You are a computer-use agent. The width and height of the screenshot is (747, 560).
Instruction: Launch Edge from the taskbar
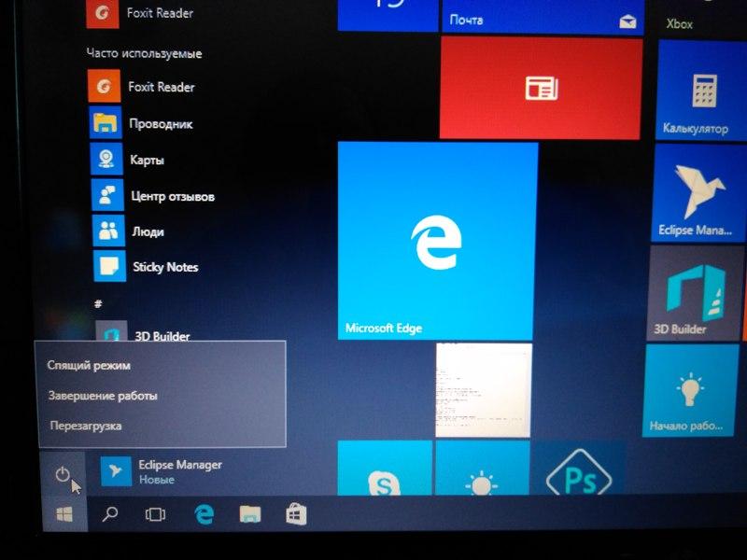204,514
